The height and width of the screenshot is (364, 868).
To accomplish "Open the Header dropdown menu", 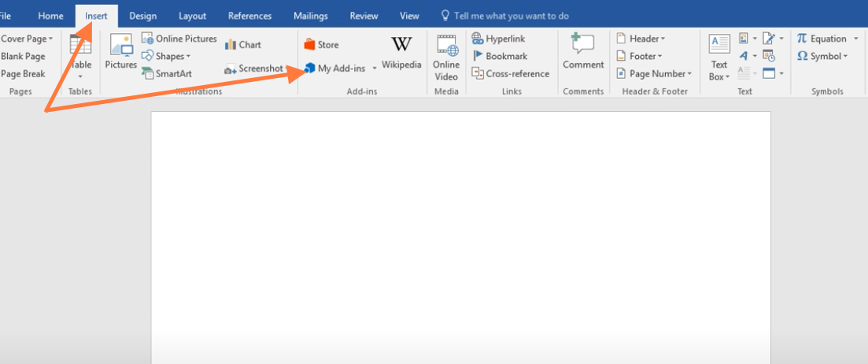I will point(641,39).
